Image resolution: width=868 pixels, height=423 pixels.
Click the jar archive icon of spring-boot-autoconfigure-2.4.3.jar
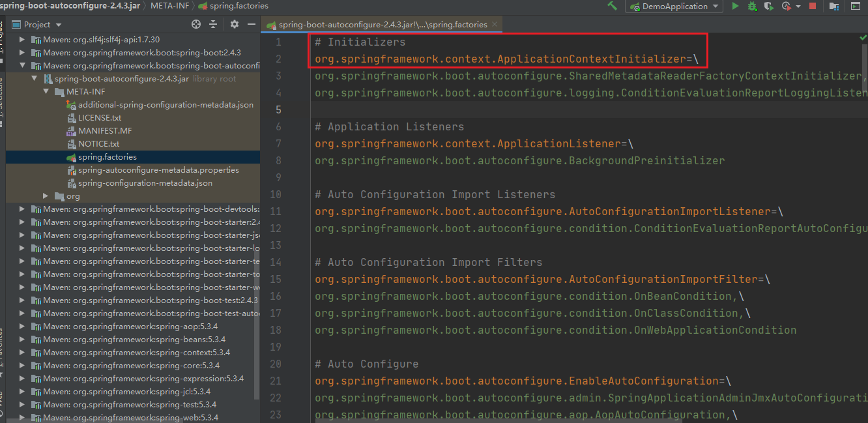pyautogui.click(x=48, y=79)
